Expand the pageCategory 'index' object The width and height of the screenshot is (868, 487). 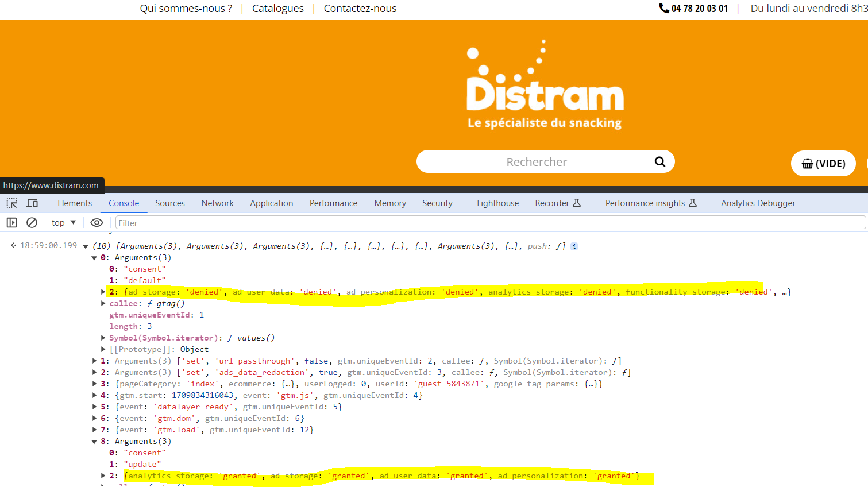95,384
